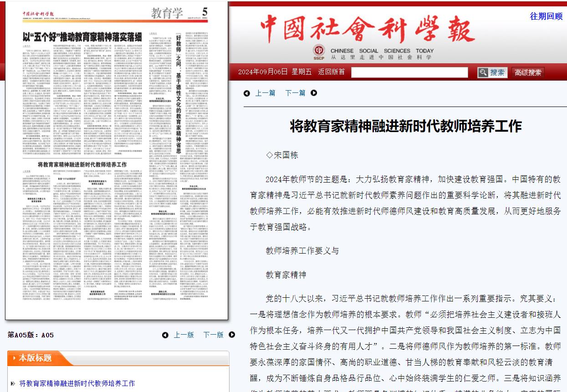Open the 往期回顾 link
The image size is (567, 392).
(x=546, y=16)
